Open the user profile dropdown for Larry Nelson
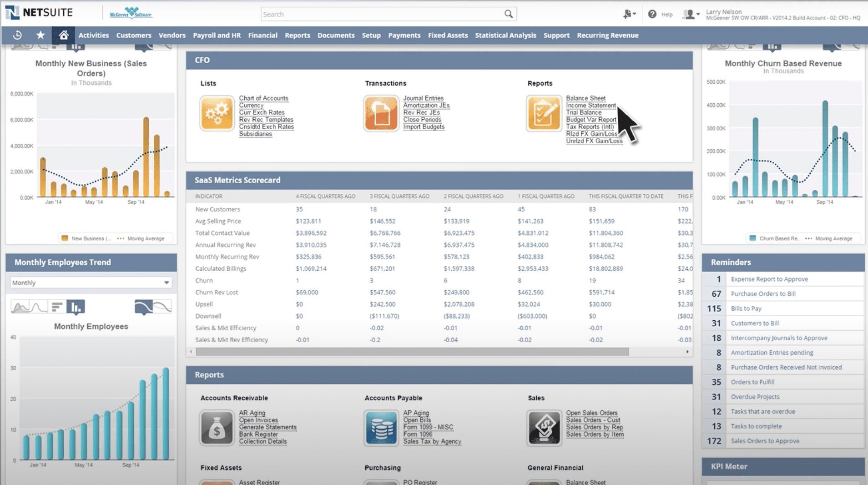The height and width of the screenshot is (485, 868). click(x=690, y=14)
